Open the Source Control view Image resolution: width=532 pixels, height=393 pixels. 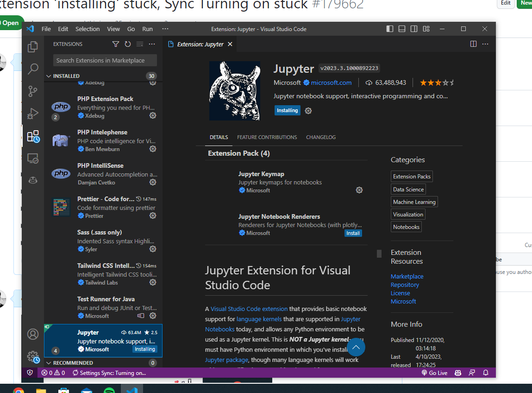tap(33, 91)
